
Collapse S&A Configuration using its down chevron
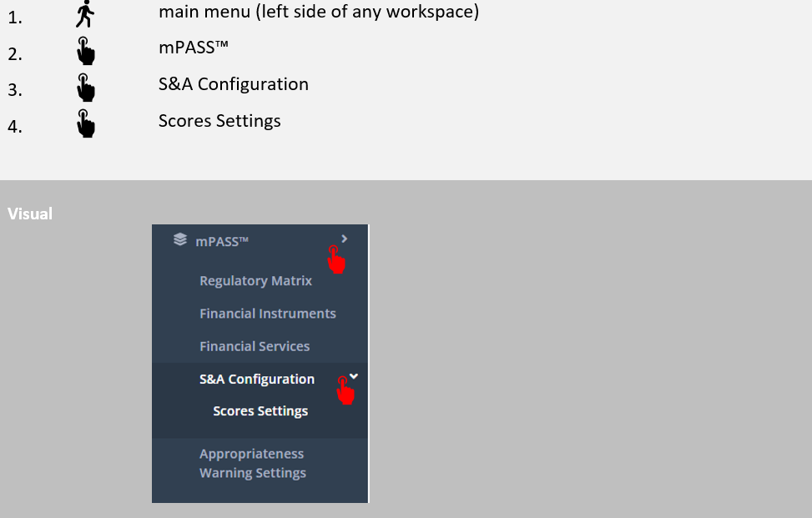(354, 376)
